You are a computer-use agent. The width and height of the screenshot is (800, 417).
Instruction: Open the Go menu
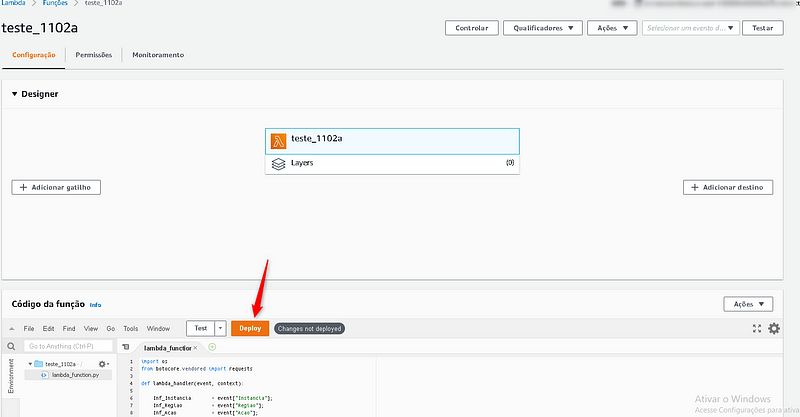111,329
